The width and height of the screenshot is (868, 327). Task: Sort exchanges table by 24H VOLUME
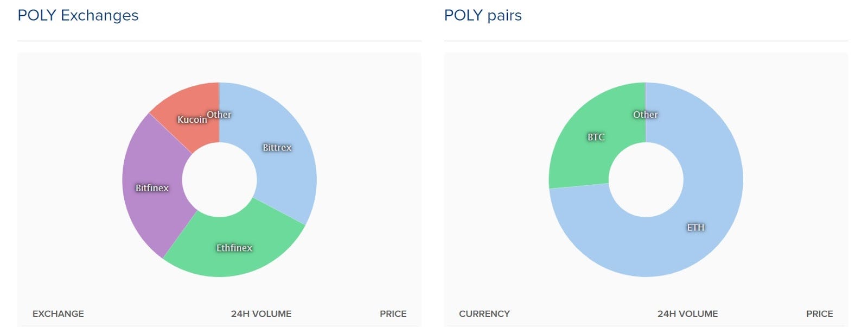coord(261,314)
